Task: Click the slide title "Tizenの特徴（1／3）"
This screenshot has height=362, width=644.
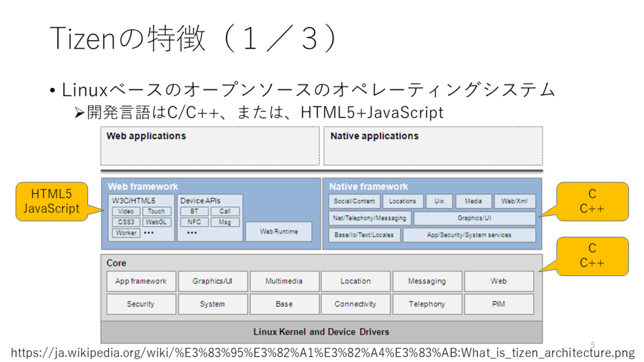Action: [x=196, y=38]
